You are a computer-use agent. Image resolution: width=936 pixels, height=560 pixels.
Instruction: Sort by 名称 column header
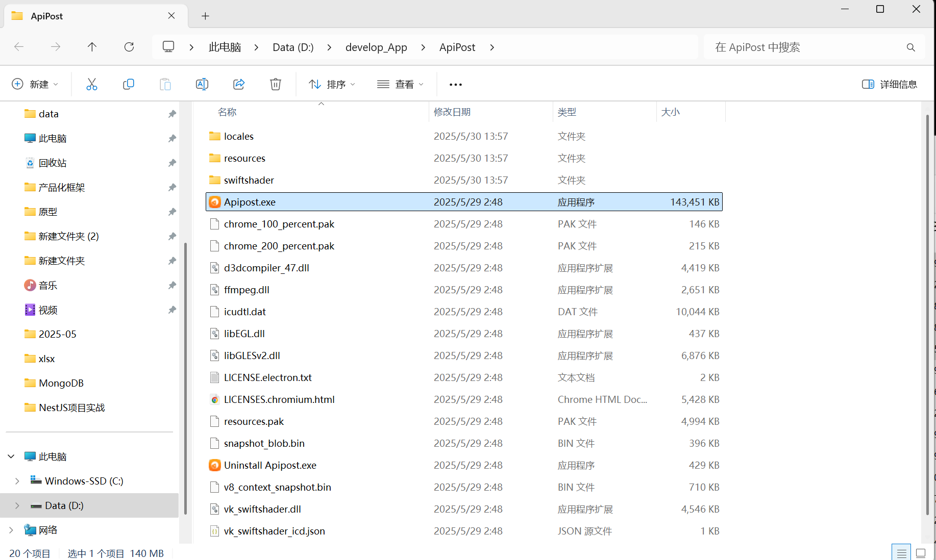pyautogui.click(x=227, y=112)
